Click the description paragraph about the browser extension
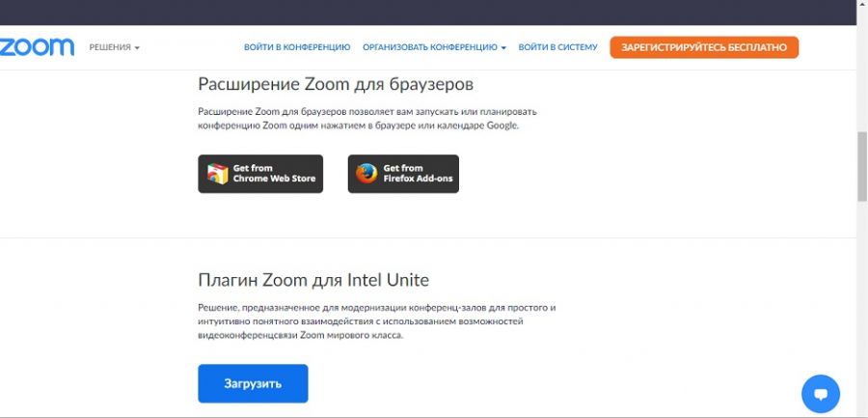The height and width of the screenshot is (418, 868). tap(367, 119)
